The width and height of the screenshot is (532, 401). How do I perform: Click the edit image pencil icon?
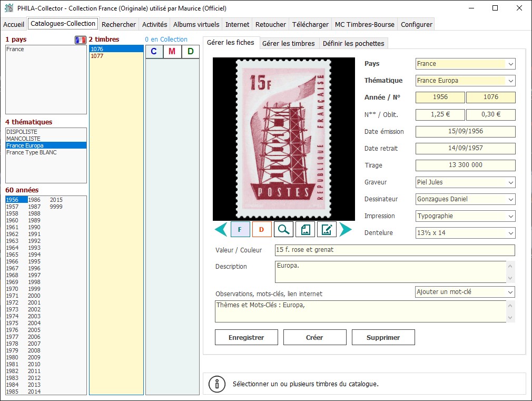pos(327,230)
